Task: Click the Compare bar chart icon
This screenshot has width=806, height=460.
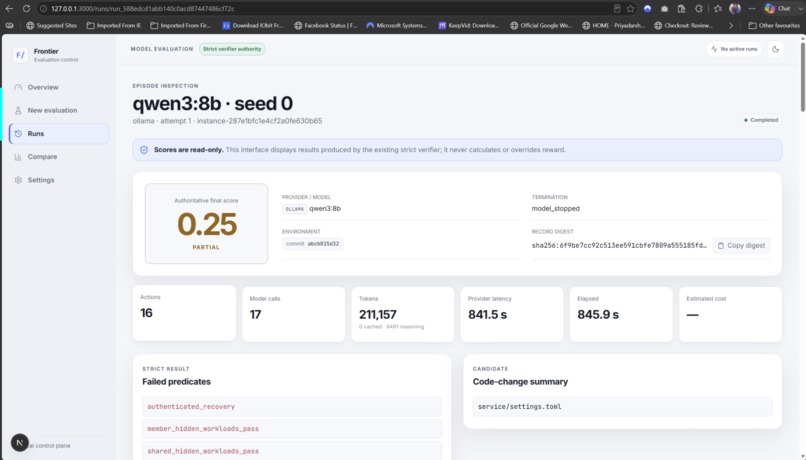Action: coord(18,157)
